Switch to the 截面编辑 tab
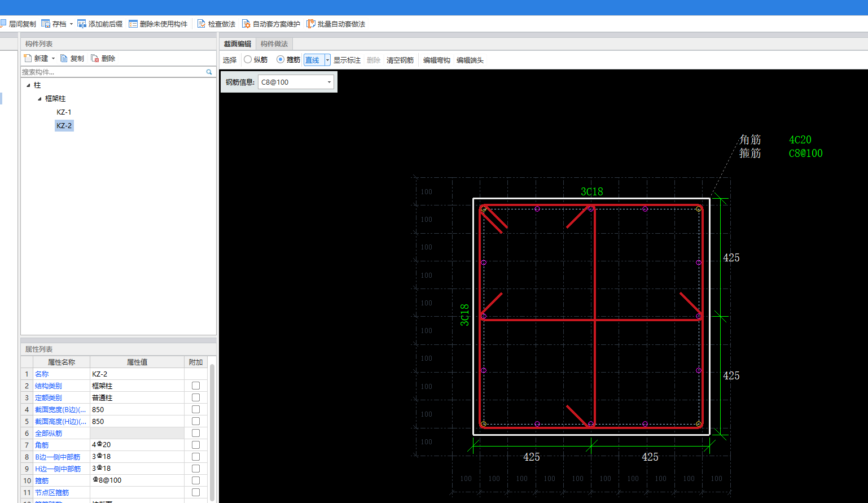 tap(237, 43)
